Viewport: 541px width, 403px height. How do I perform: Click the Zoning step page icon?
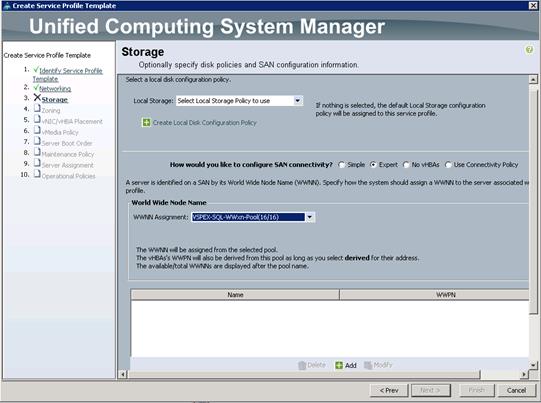[37, 108]
